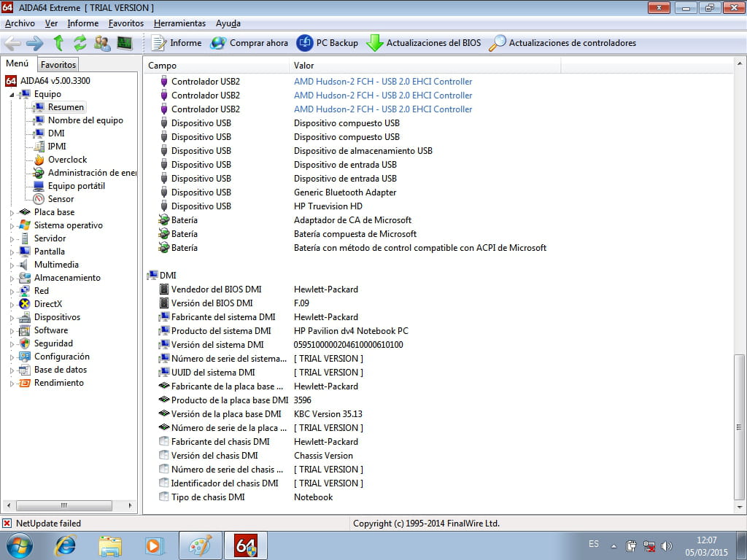
Task: Click the DMI section header icon
Action: [153, 275]
